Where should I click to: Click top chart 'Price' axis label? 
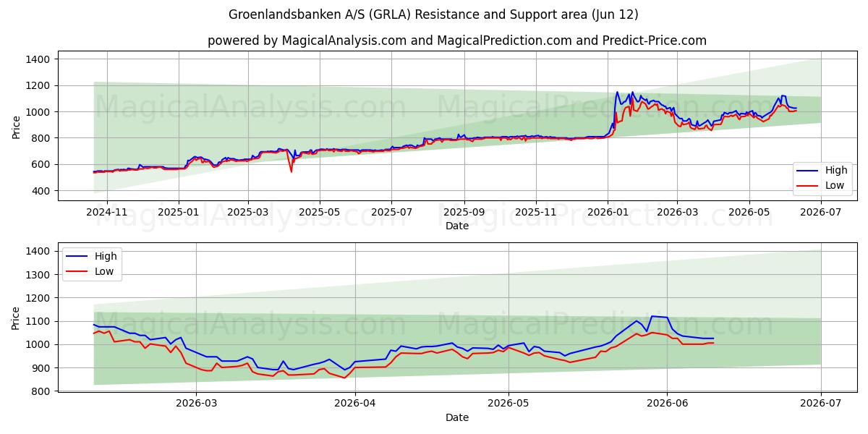(16, 126)
